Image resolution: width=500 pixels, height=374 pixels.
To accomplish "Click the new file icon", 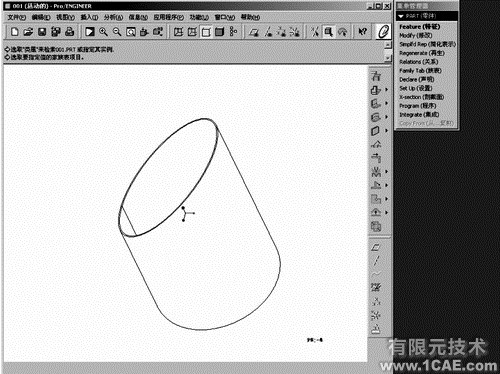I will coord(14,32).
